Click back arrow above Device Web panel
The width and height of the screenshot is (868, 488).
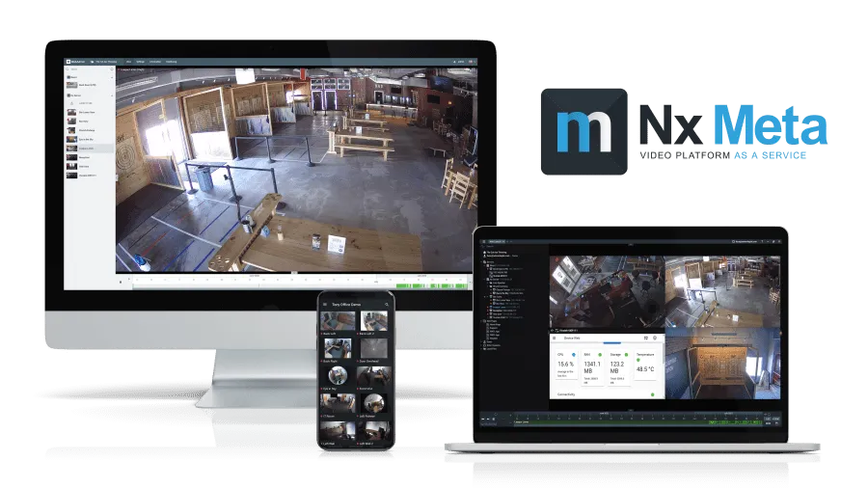tap(553, 330)
